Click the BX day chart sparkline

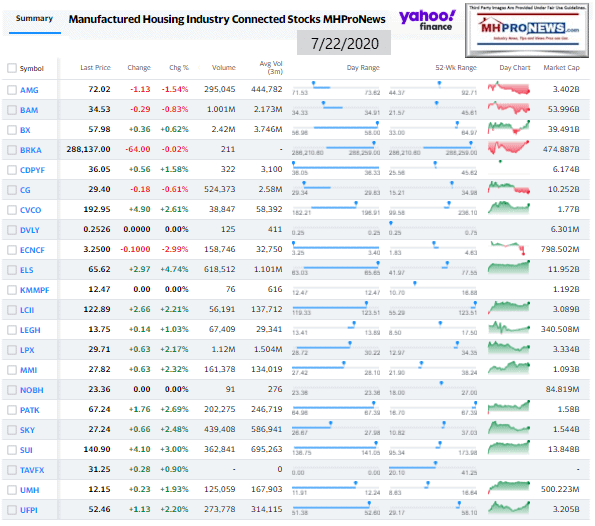tap(508, 128)
